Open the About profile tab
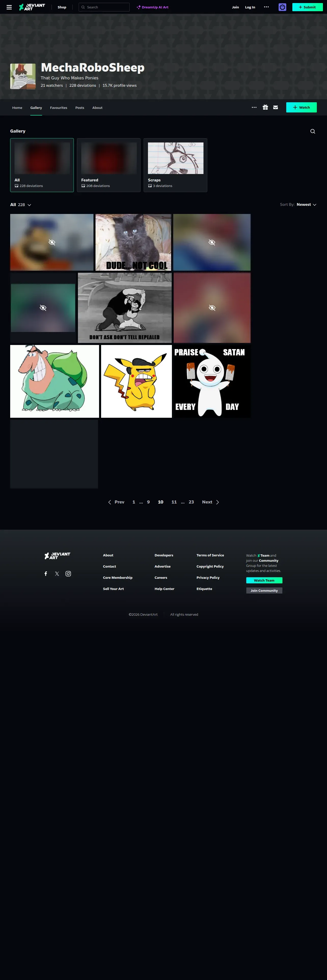This screenshot has width=327, height=980. pos(98,108)
